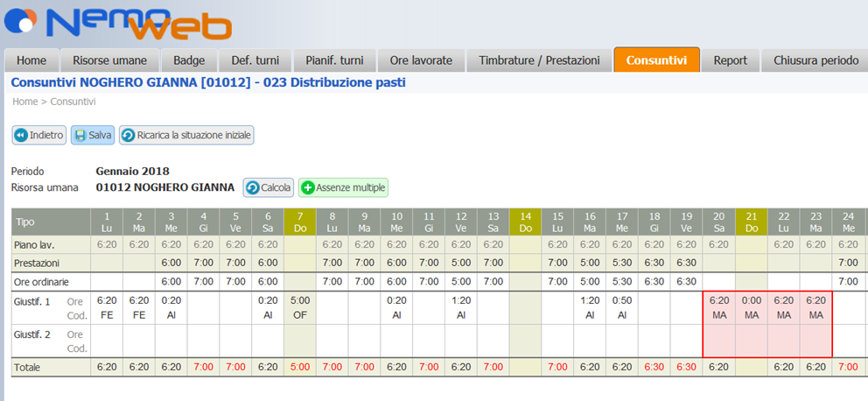Image resolution: width=868 pixels, height=401 pixels.
Task: Click the Consuntivi breadcrumb link
Action: pyautogui.click(x=73, y=102)
